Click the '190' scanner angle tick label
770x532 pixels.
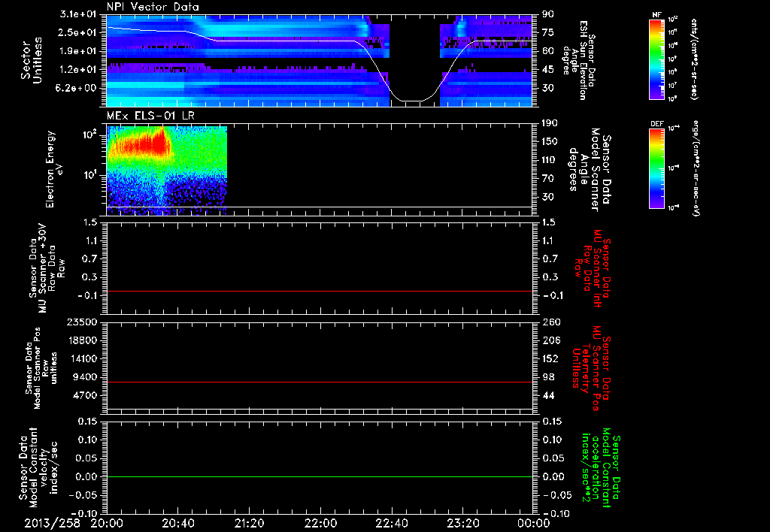coord(550,123)
